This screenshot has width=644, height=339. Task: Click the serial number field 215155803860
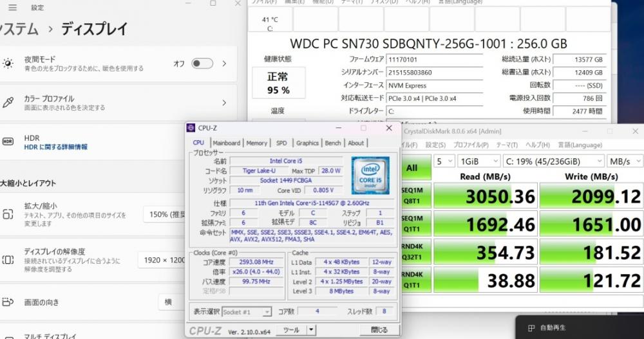click(435, 73)
